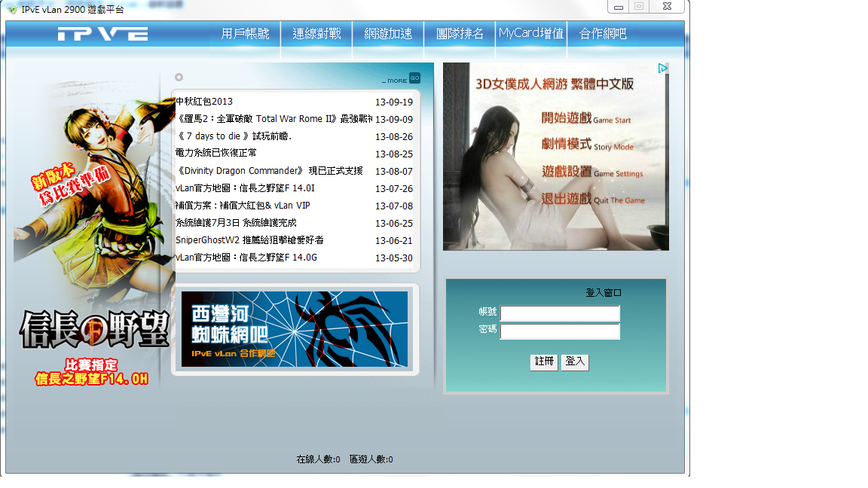The height and width of the screenshot is (488, 868).
Task: Open the 信長之野望F 14.0G map news
Action: pos(246,258)
